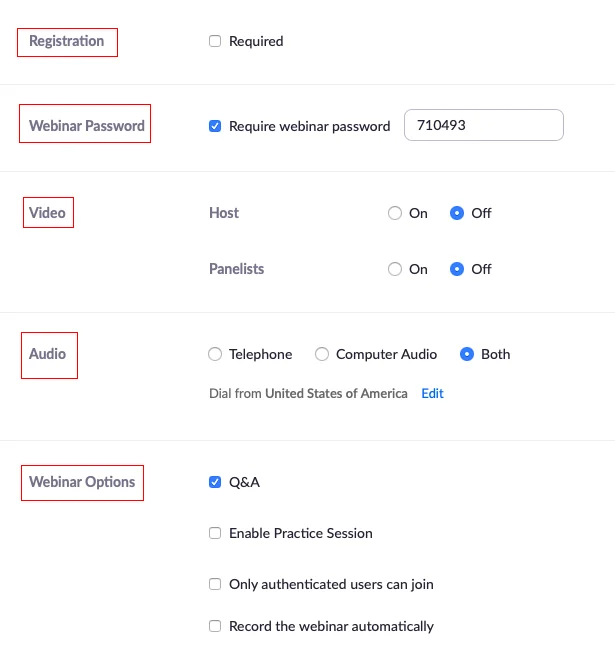Select Both audio option
The height and width of the screenshot is (654, 615).
click(467, 354)
